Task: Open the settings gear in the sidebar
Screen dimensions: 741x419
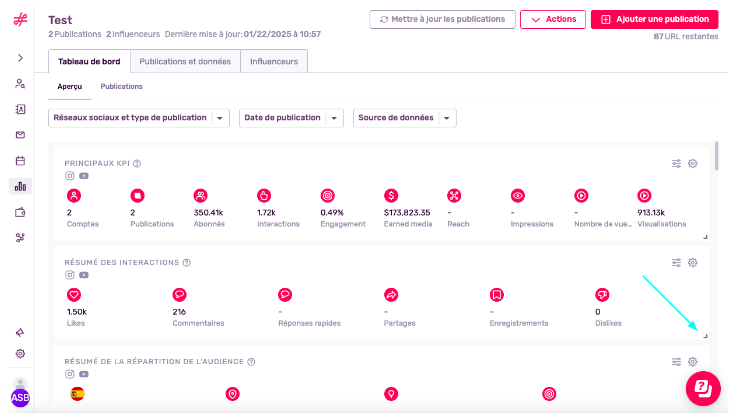Action: (20, 354)
